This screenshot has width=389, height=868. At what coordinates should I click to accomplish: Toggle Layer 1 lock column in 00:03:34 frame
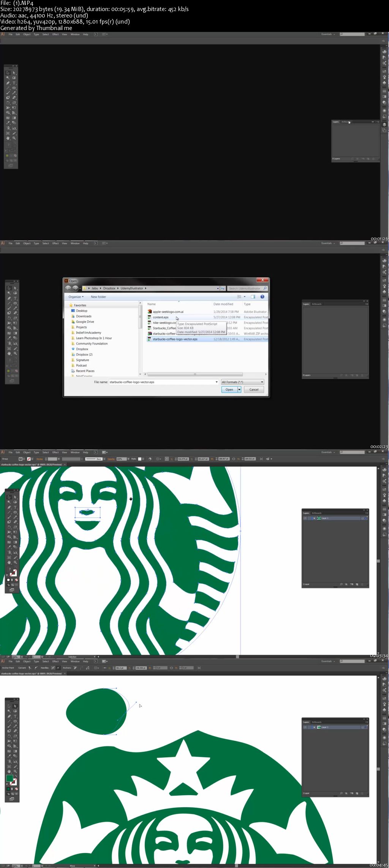(x=309, y=518)
